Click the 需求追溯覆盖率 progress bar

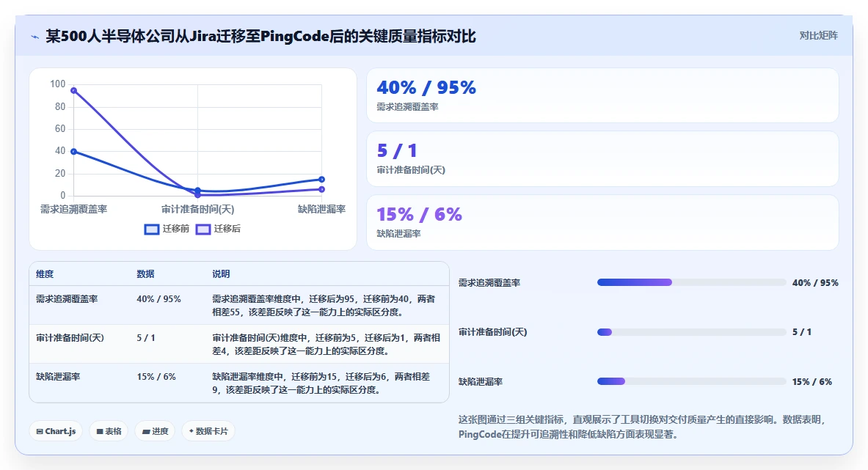[x=691, y=282]
